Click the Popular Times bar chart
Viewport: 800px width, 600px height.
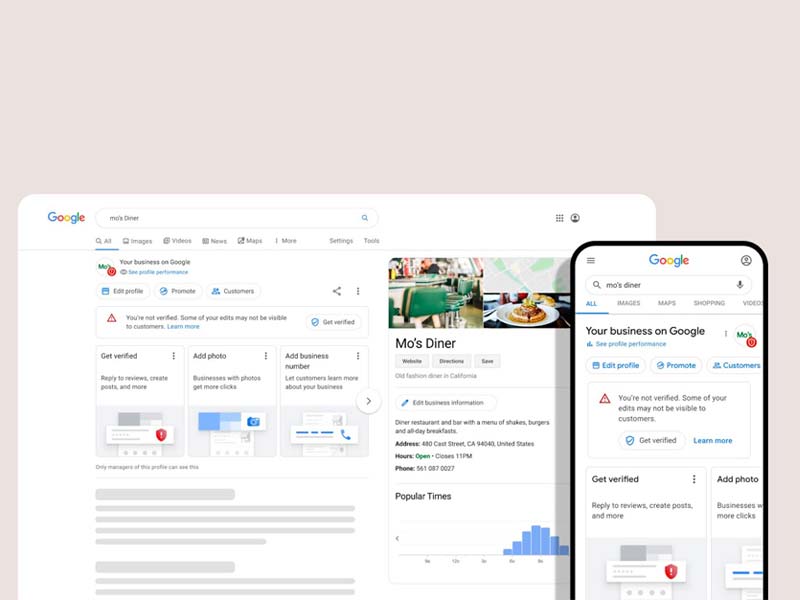coord(536,540)
